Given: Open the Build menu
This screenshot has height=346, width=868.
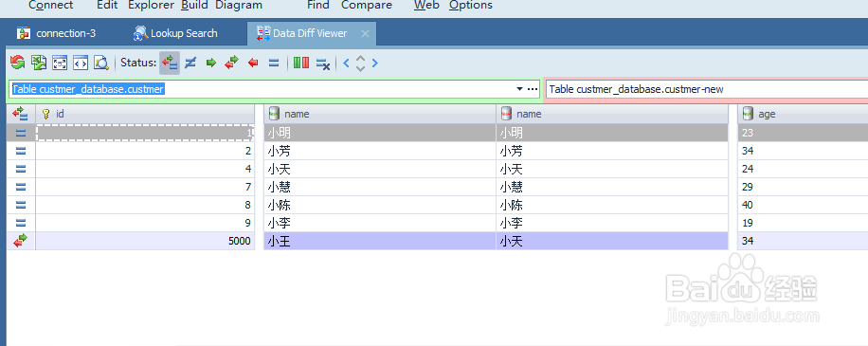Looking at the screenshot, I should tap(194, 6).
